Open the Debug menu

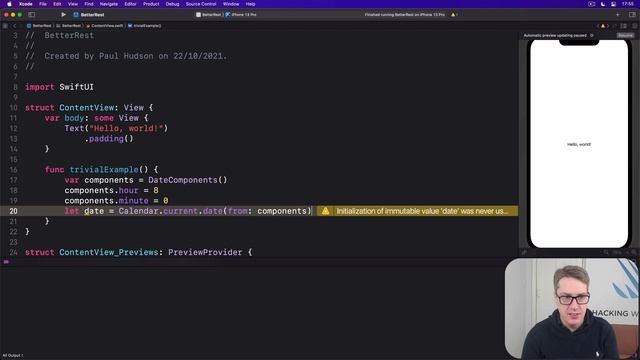pyautogui.click(x=172, y=4)
